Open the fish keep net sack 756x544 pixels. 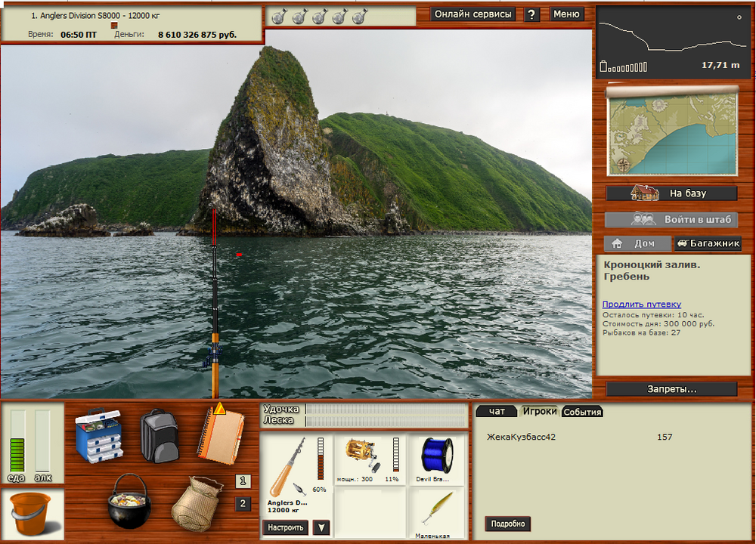197,502
